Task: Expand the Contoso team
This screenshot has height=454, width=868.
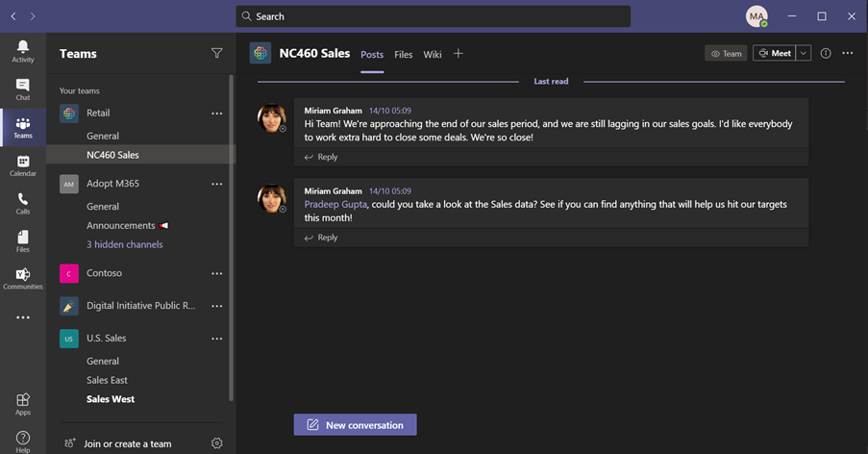Action: tap(104, 273)
